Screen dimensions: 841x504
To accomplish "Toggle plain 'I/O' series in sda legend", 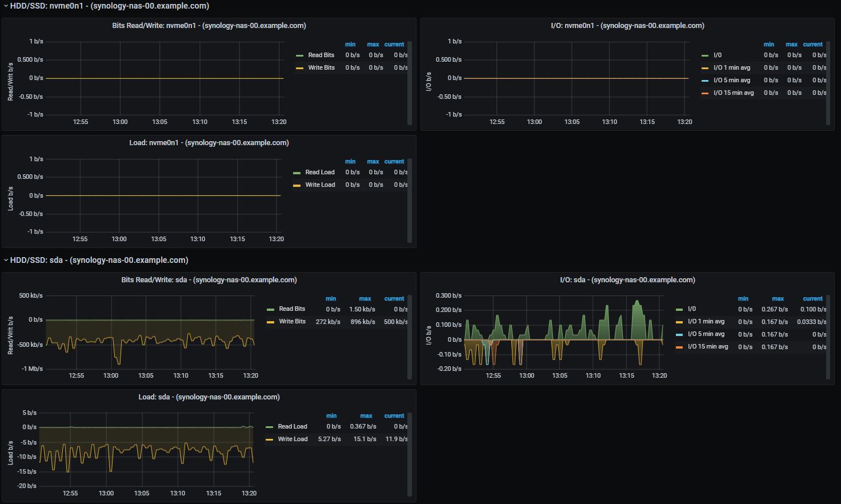I will click(692, 309).
